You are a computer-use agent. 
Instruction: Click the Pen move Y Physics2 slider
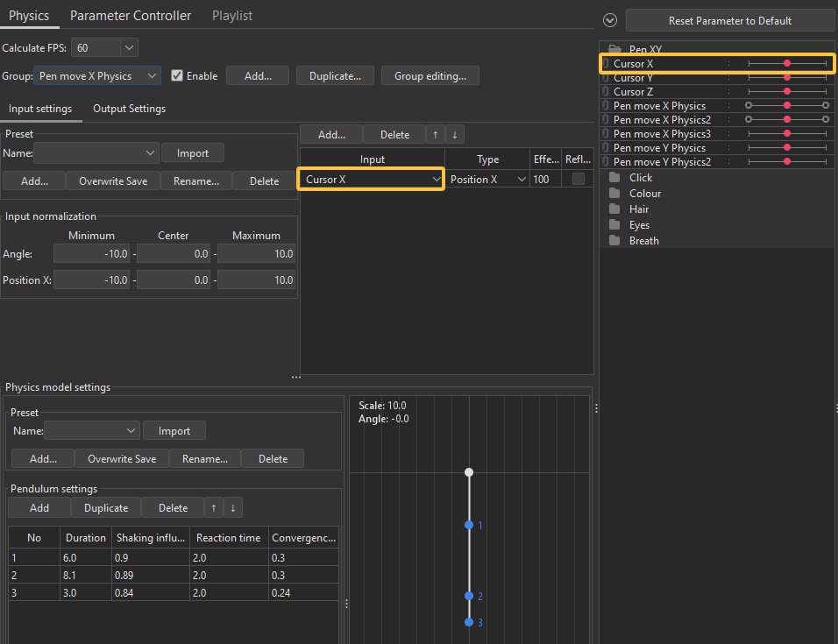click(787, 162)
